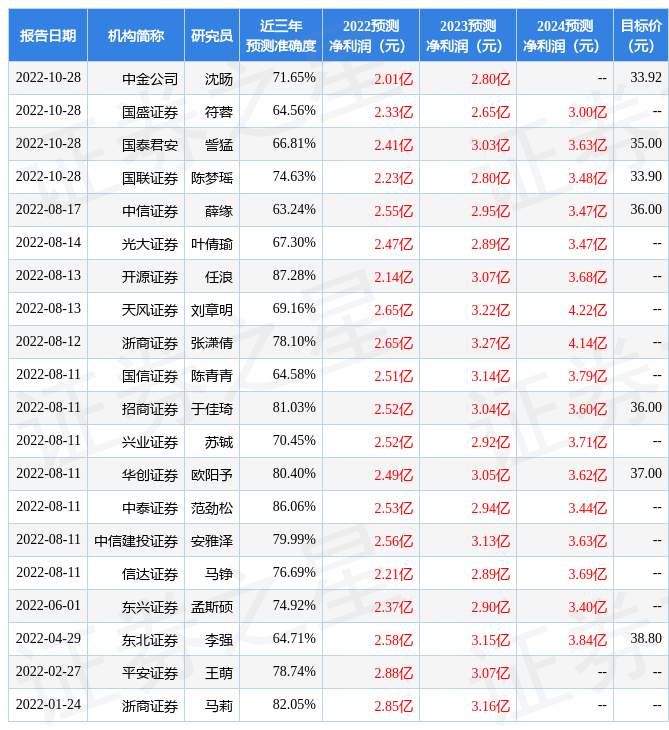The image size is (669, 730).
Task: Click analyst name 范劲松
Action: [x=212, y=508]
